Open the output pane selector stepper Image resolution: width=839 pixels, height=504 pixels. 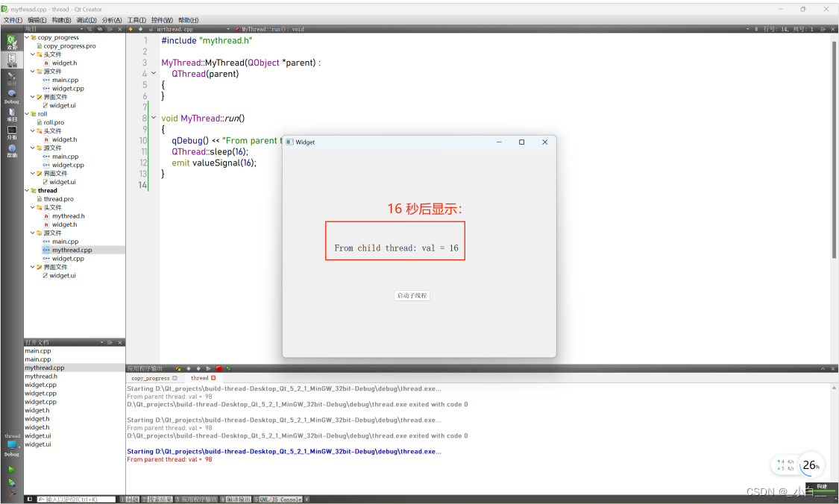pos(307,500)
